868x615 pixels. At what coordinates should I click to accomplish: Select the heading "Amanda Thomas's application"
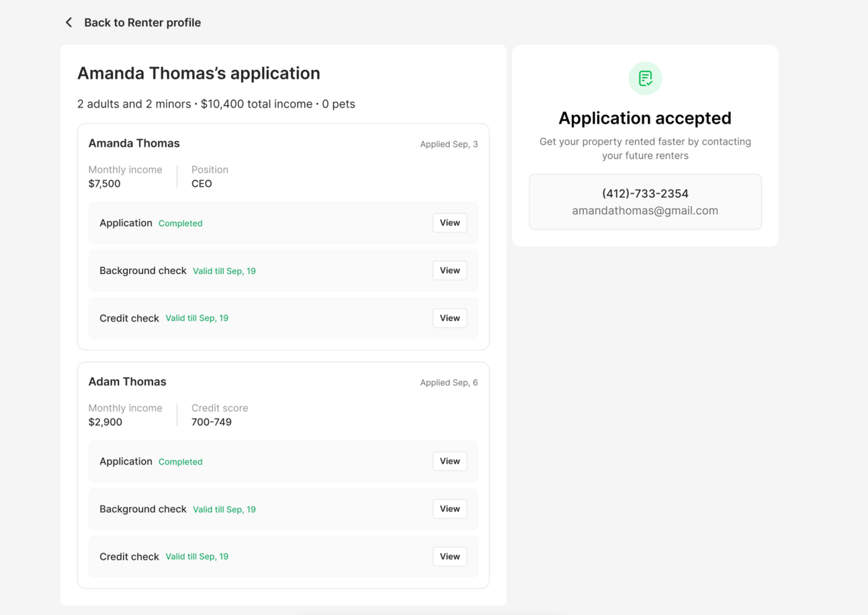tap(199, 73)
